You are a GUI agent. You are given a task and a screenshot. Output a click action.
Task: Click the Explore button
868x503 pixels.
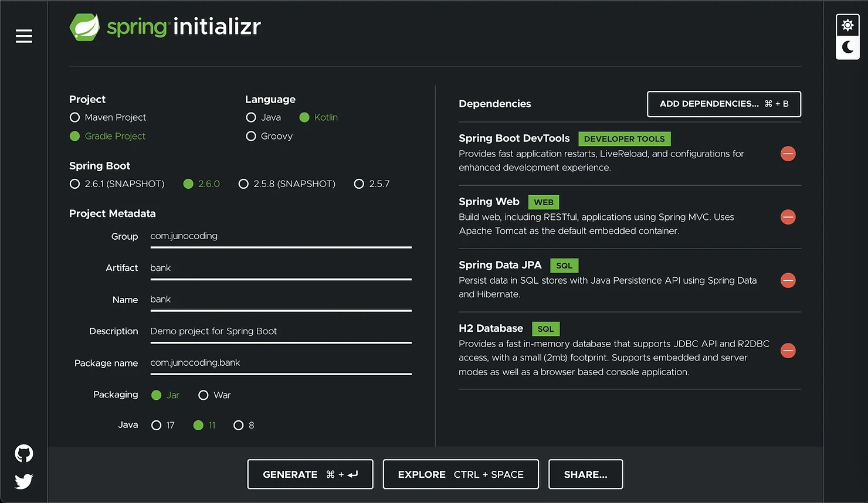[461, 474]
